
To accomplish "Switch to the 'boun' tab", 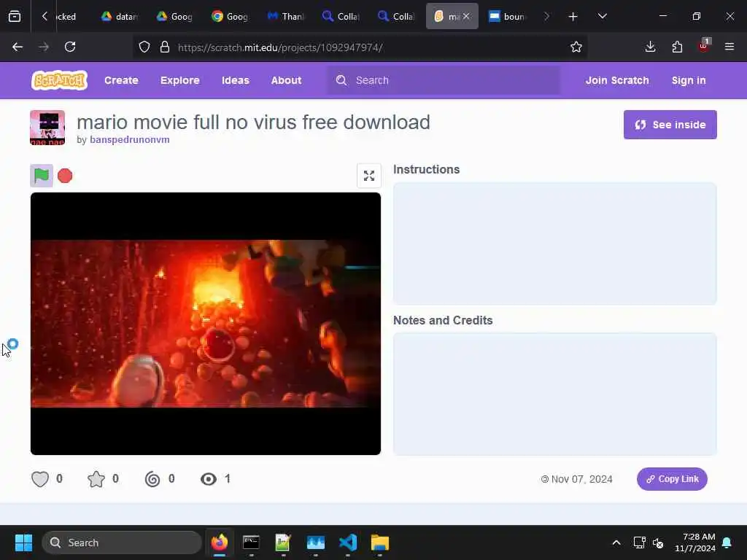I will point(507,16).
